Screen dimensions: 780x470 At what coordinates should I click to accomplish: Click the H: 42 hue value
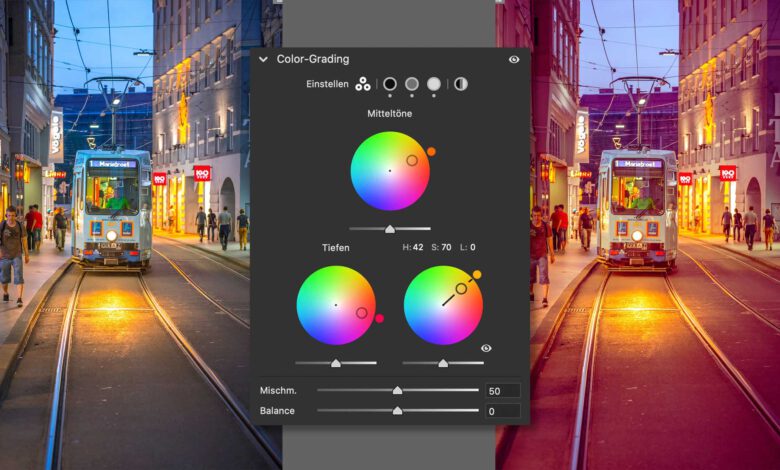click(413, 247)
